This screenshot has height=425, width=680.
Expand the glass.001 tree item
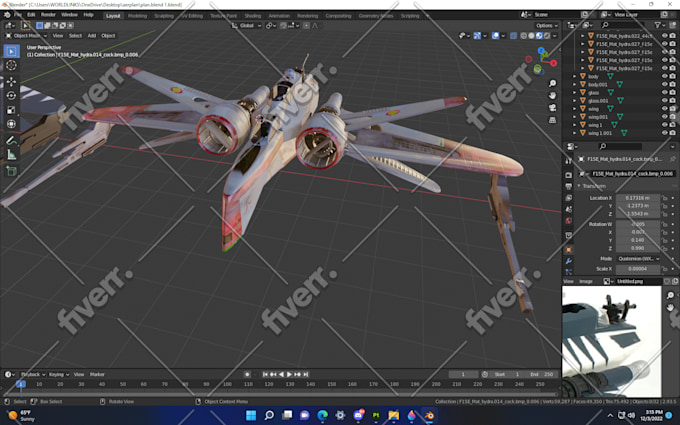pyautogui.click(x=575, y=101)
